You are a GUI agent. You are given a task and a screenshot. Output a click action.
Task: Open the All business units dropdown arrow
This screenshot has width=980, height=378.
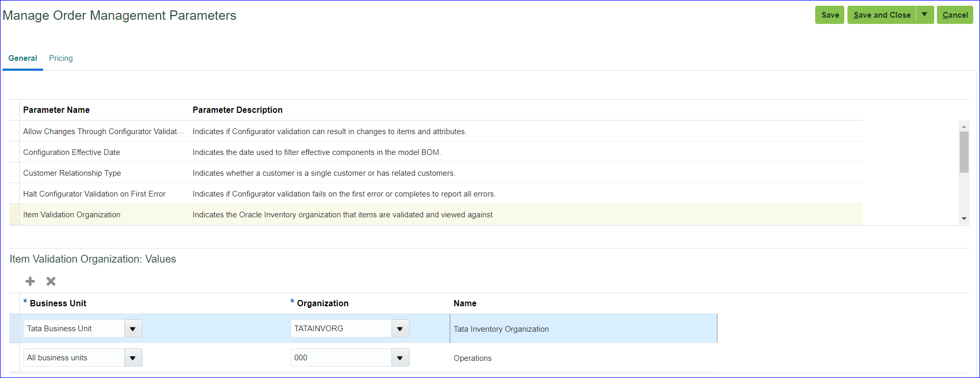click(x=133, y=358)
